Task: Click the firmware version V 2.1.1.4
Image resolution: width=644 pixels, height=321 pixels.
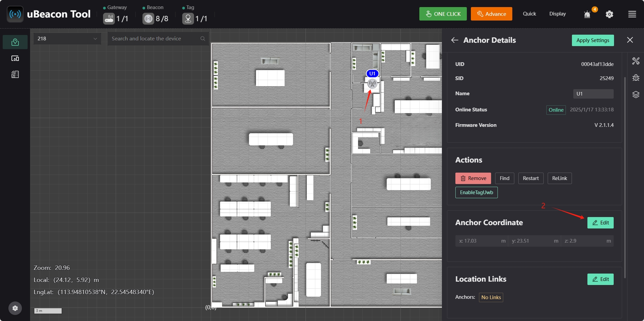Action: 604,125
